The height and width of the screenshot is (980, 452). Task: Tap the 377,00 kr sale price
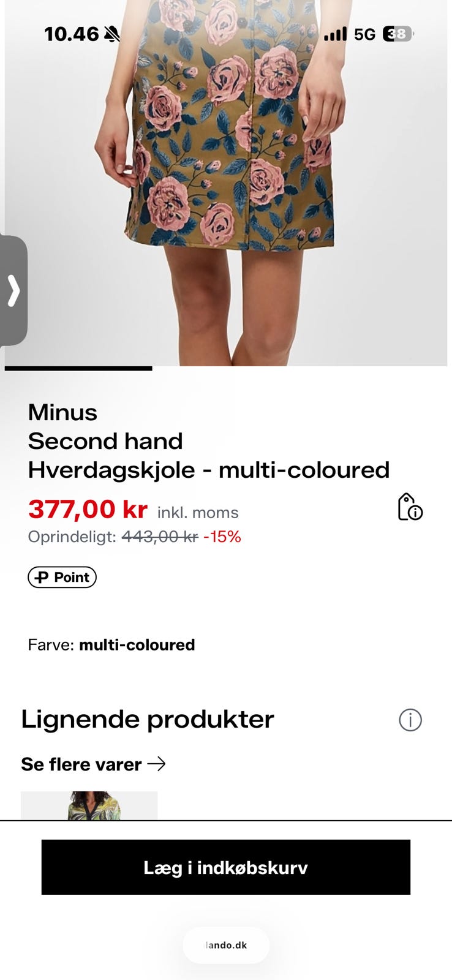point(88,509)
